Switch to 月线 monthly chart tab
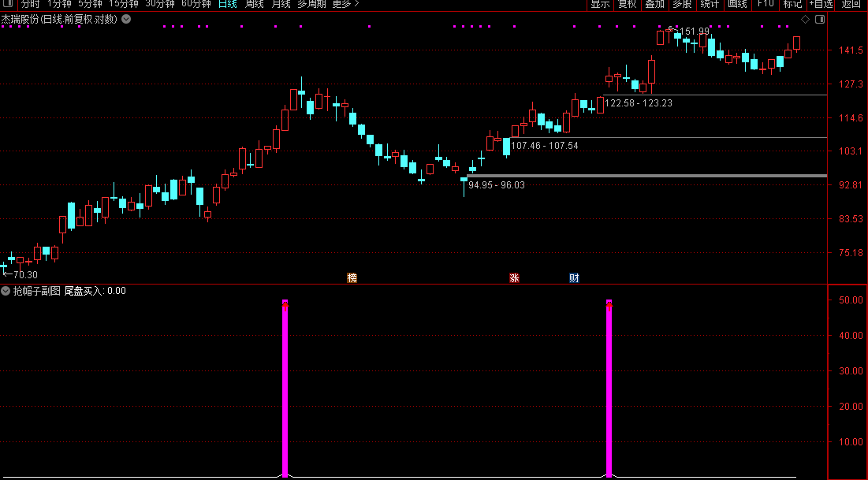 coord(281,4)
